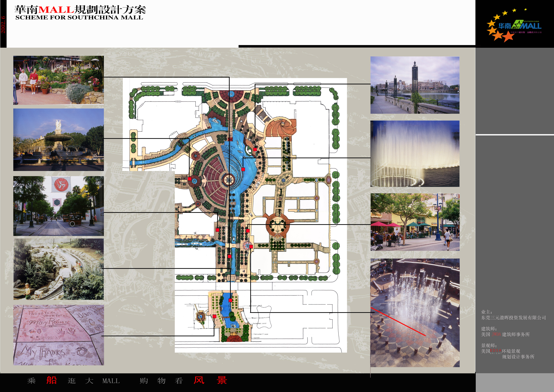Open the flower garden photo with two women
Screen dimensions: 554x392
58,80
